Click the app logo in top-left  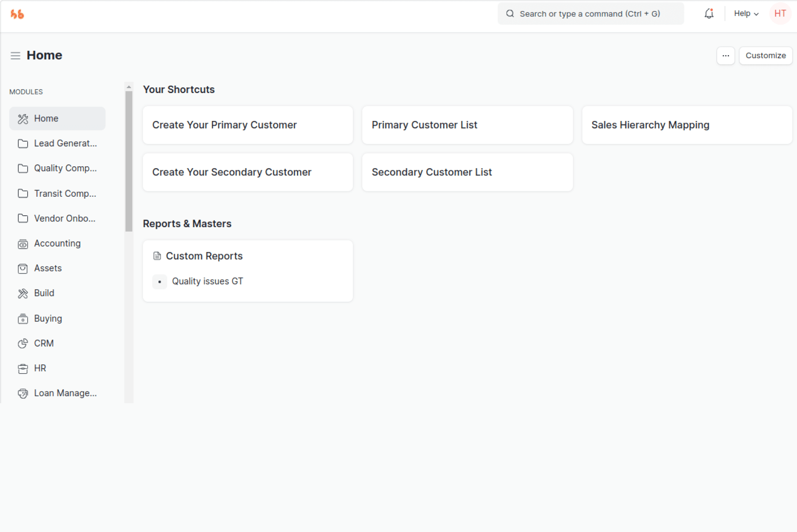17,14
